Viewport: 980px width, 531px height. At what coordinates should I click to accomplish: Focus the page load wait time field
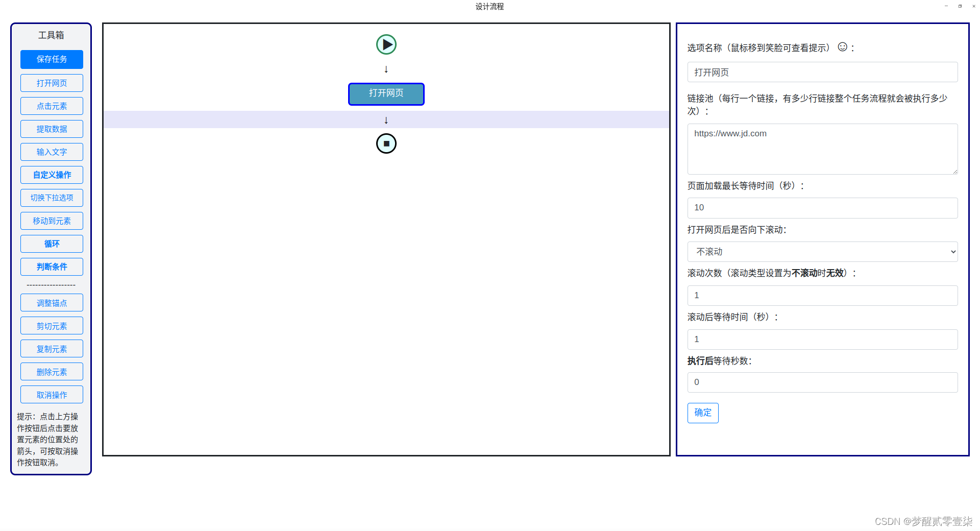pos(822,208)
